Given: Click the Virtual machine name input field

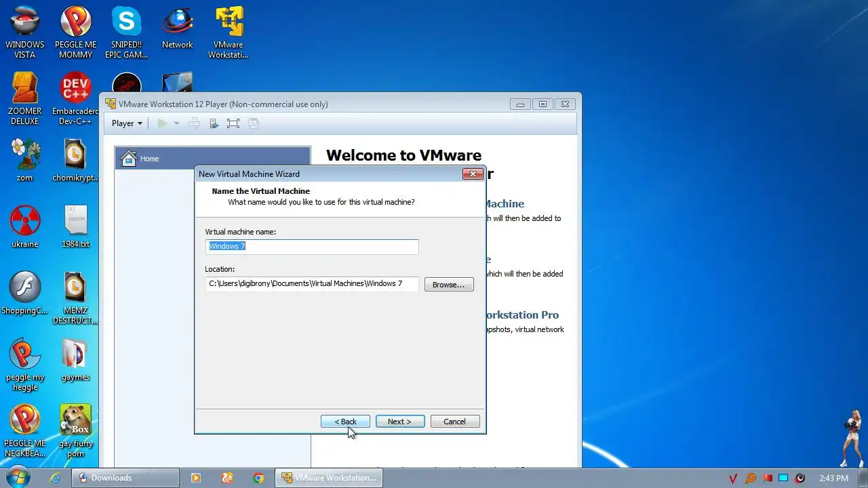Looking at the screenshot, I should [312, 246].
